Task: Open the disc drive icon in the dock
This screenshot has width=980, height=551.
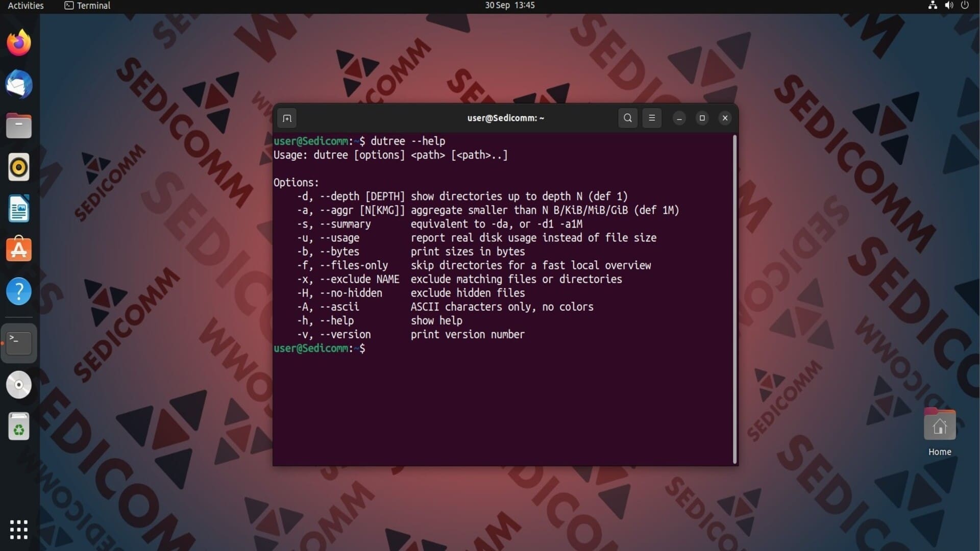Action: point(19,385)
